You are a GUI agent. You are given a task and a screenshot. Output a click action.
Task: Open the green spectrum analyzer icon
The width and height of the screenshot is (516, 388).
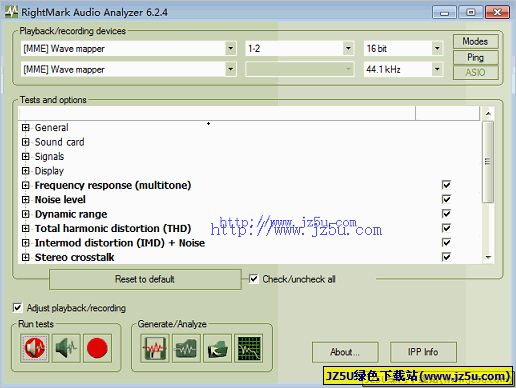click(249, 348)
